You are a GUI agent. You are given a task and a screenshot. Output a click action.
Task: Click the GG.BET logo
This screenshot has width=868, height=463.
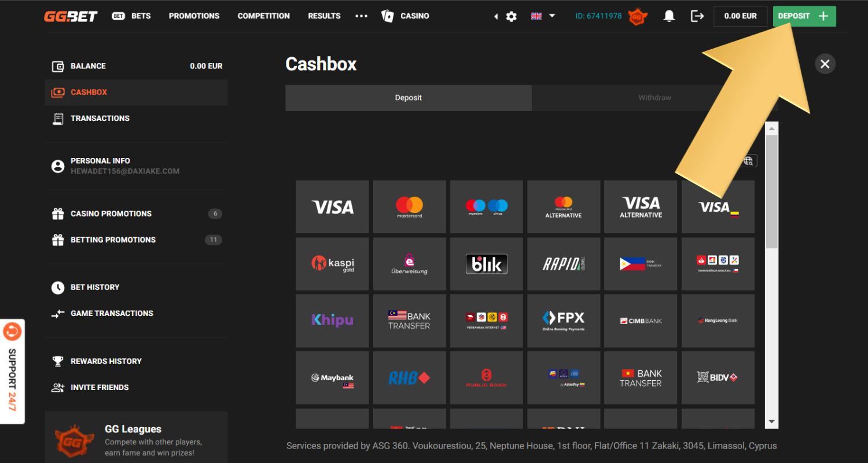coord(69,16)
